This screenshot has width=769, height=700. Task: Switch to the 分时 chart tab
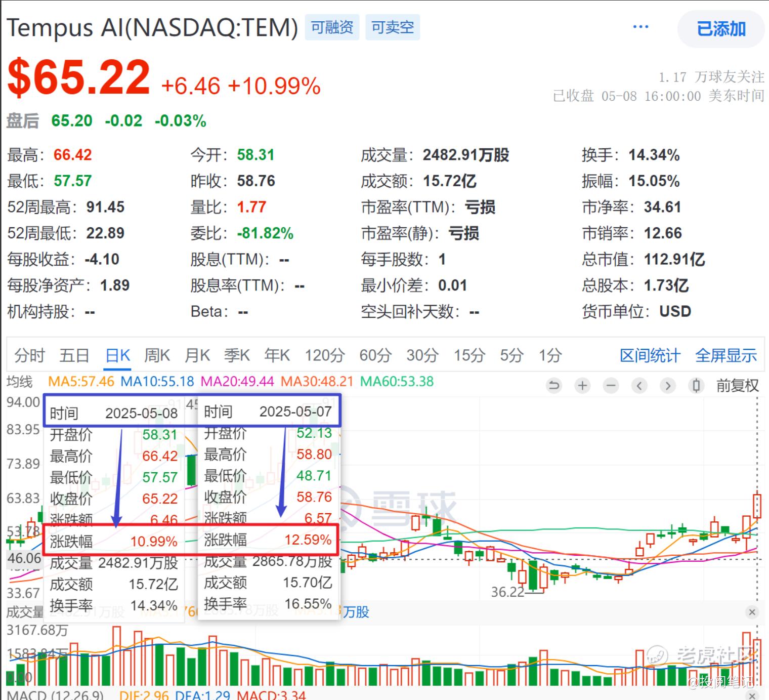click(30, 356)
